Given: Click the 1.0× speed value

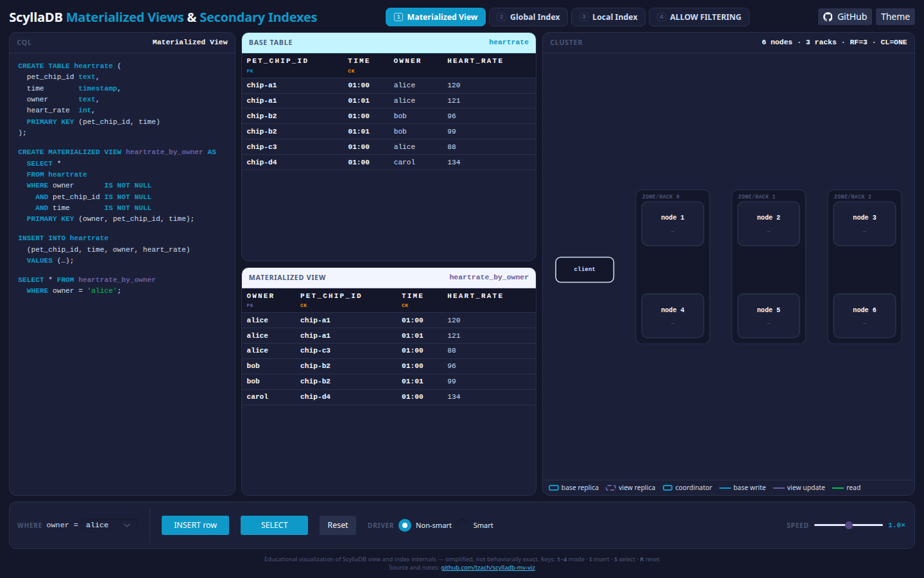Looking at the screenshot, I should click(896, 525).
